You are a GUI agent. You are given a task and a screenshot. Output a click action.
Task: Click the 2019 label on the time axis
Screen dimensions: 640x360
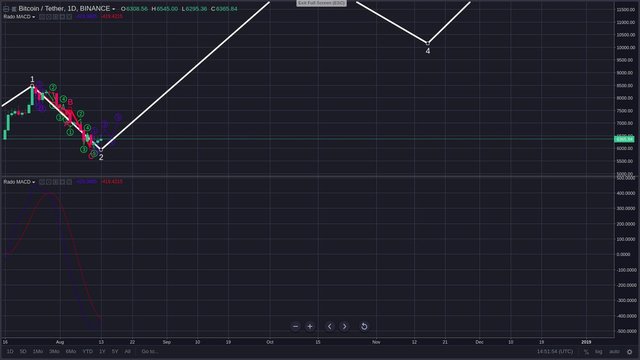[x=586, y=342]
